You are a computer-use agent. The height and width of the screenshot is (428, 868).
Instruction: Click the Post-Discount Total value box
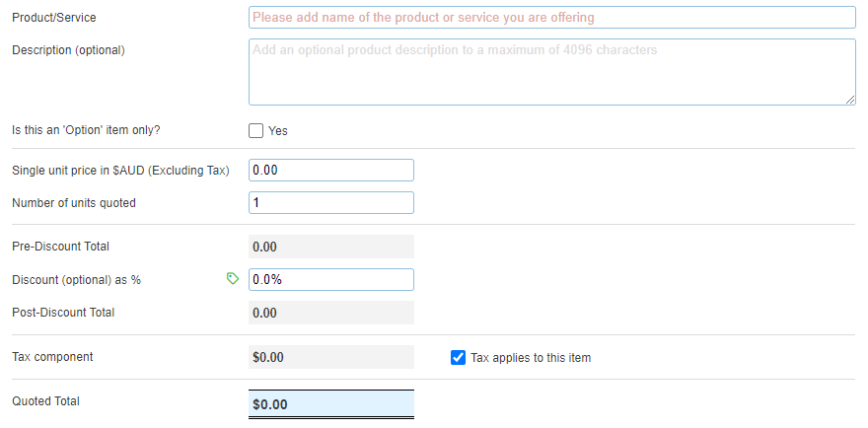(331, 313)
